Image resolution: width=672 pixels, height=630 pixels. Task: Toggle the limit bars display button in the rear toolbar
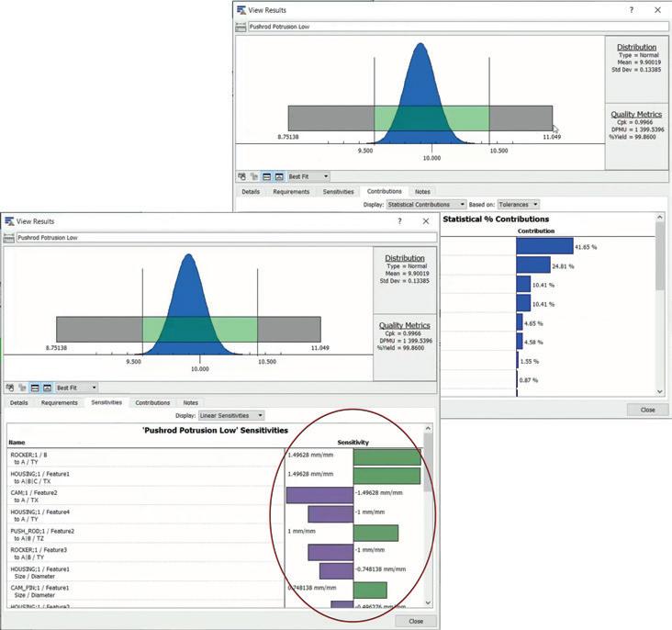[266, 176]
